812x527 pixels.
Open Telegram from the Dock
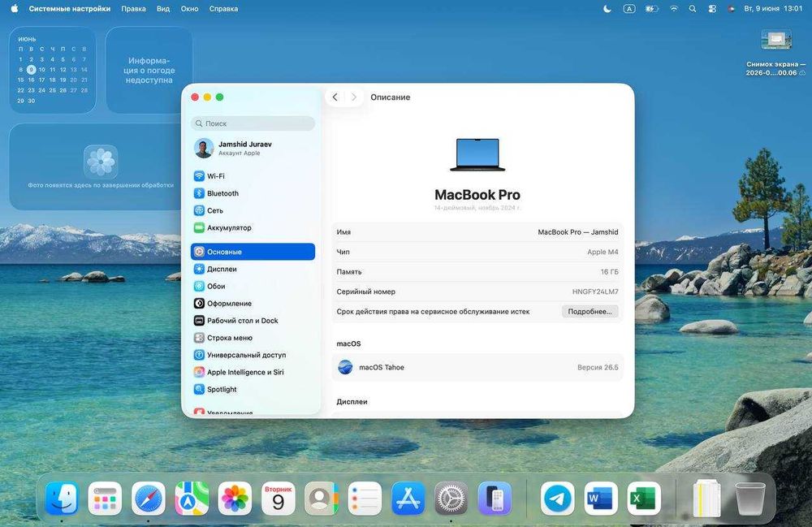point(558,499)
